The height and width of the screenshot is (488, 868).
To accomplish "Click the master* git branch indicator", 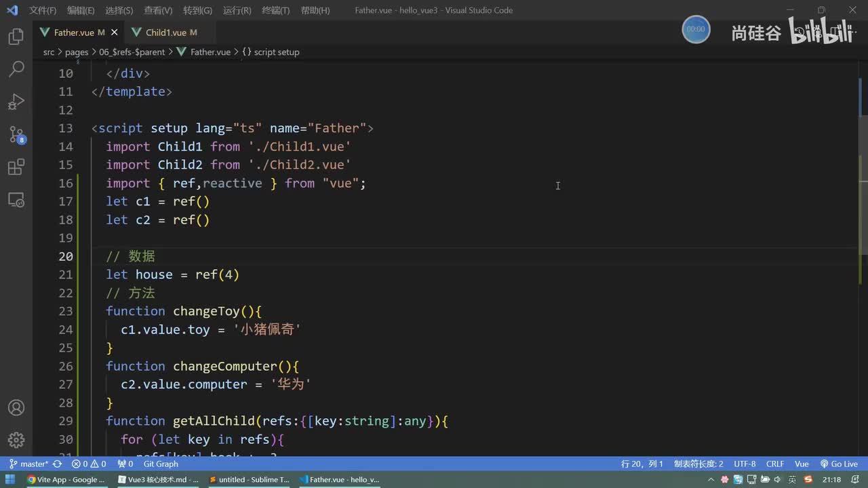I will click(28, 464).
